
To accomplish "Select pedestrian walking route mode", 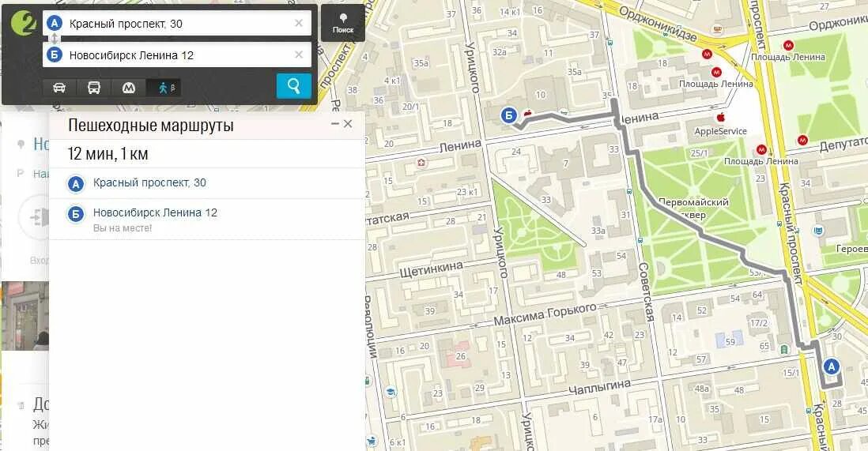I will coord(164,88).
